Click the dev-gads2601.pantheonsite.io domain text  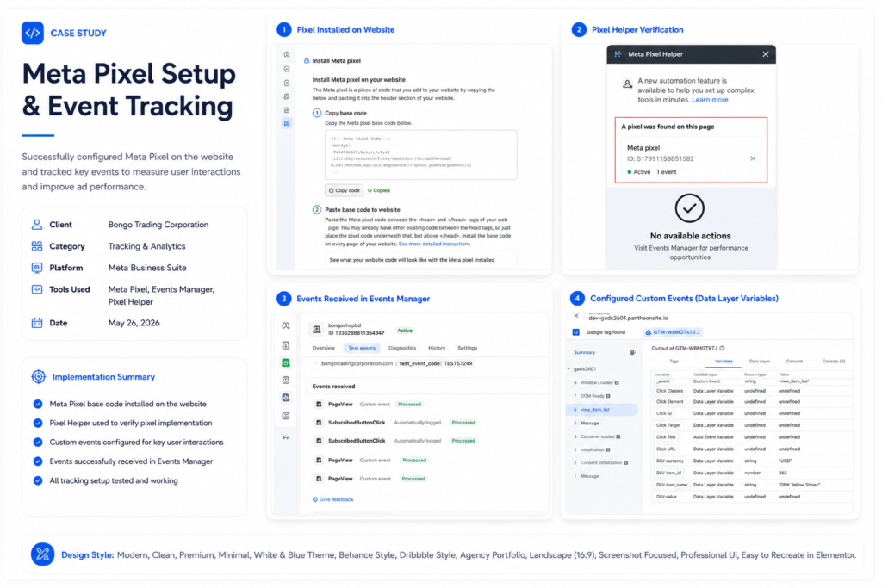click(628, 319)
